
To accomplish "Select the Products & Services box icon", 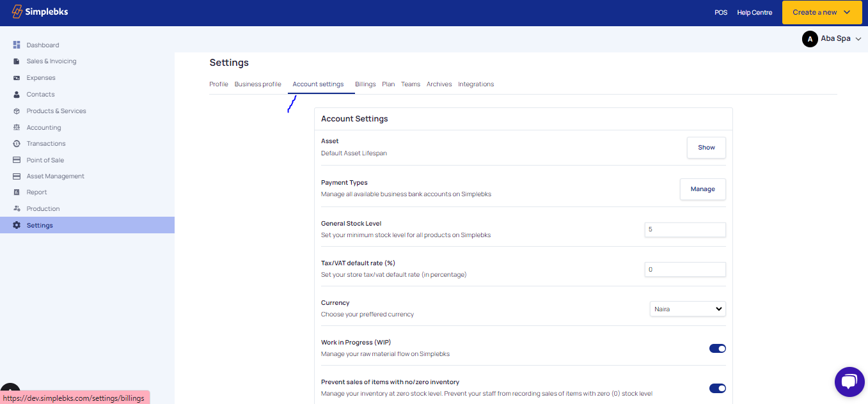I will pyautogui.click(x=17, y=111).
